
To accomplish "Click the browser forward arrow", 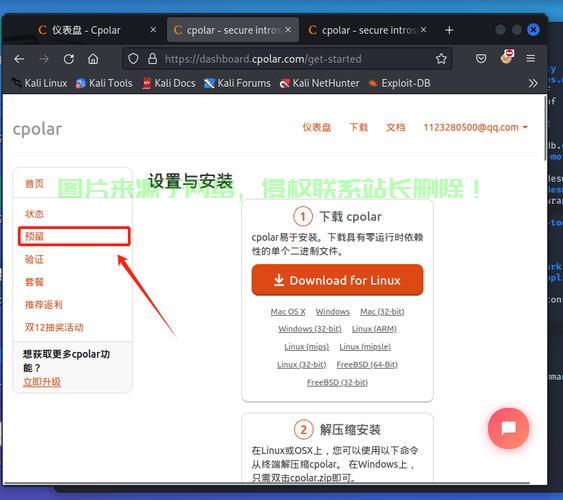I will click(x=44, y=59).
